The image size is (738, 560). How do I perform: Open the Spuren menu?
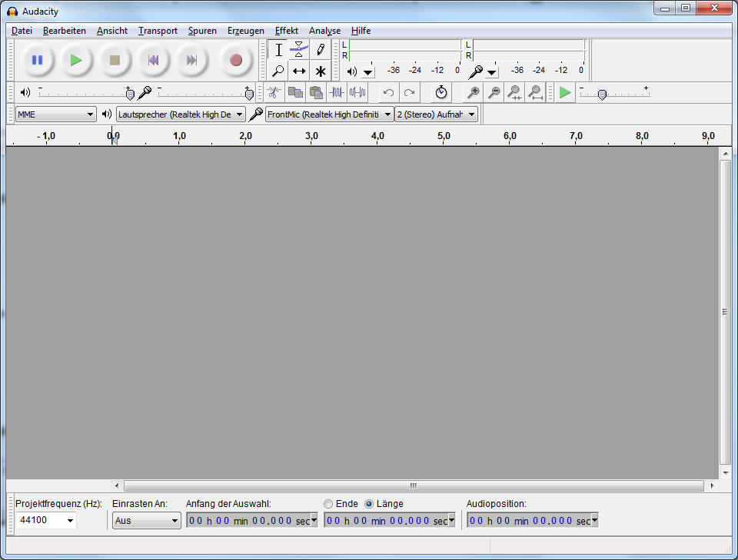tap(202, 31)
